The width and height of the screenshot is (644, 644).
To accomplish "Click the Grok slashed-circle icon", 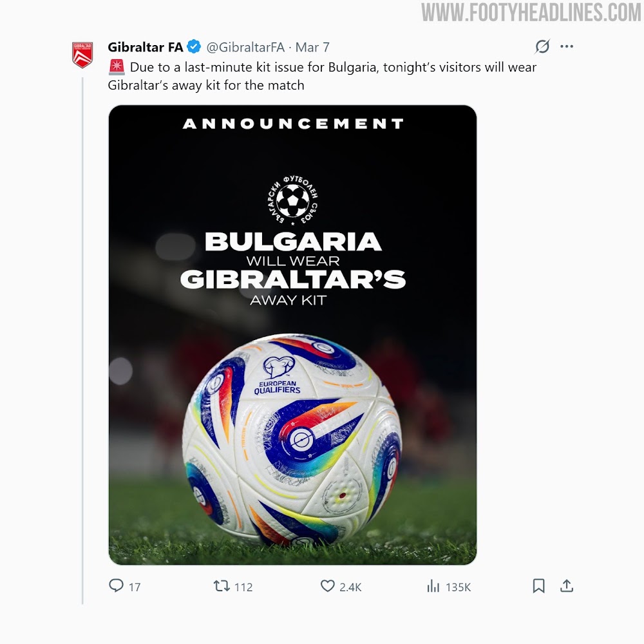I will click(x=542, y=46).
